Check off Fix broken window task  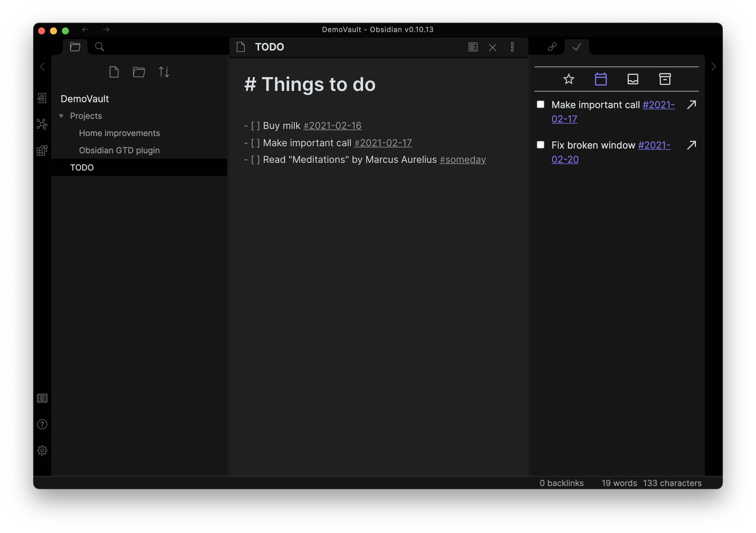(x=540, y=145)
